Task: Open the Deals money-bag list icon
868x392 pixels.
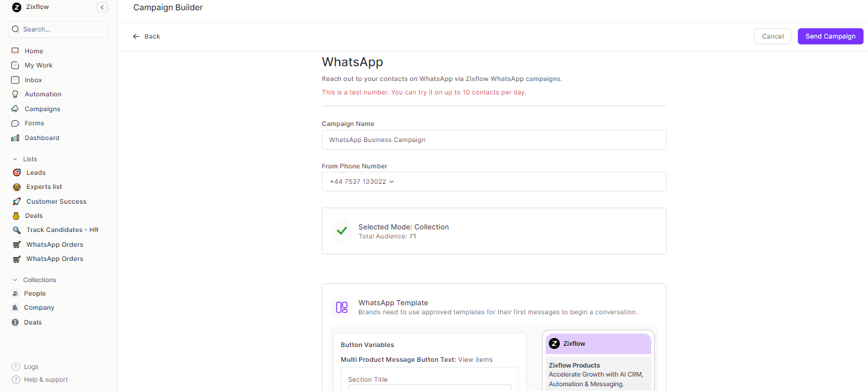Action: tap(15, 215)
